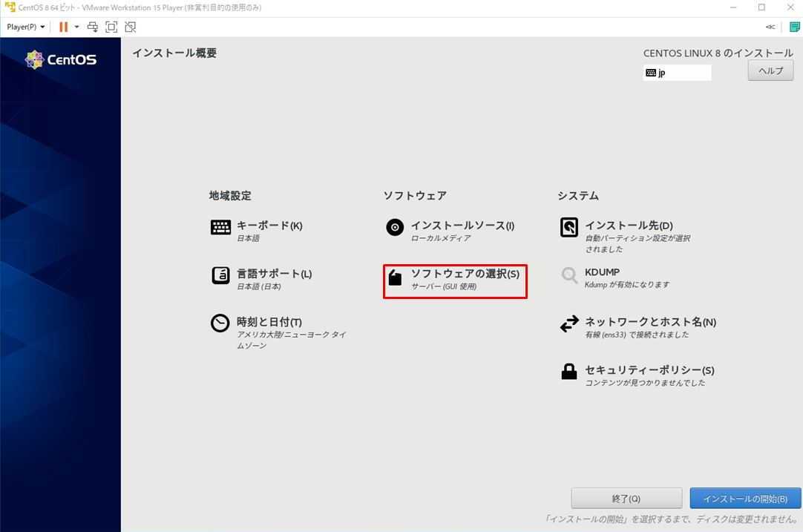The height and width of the screenshot is (532, 803).
Task: Click the CentOS logo in sidebar
Action: (60, 59)
